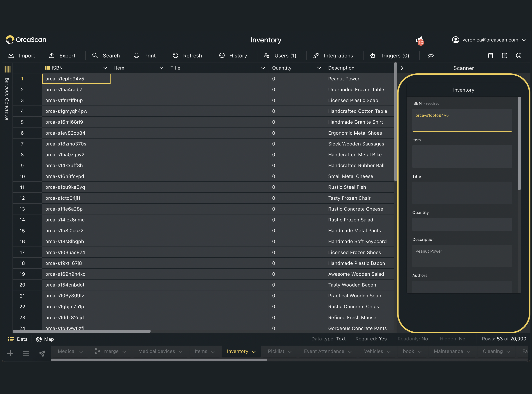This screenshot has height=394, width=532.
Task: Open the Search magnifier tool
Action: [x=95, y=56]
